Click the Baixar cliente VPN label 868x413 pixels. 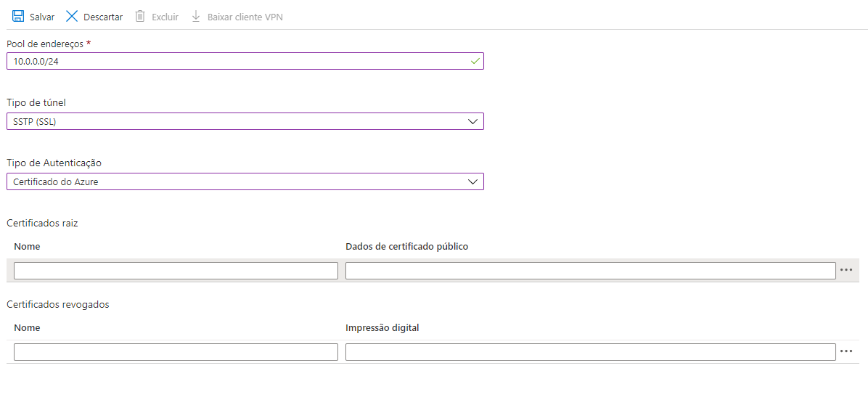point(245,17)
